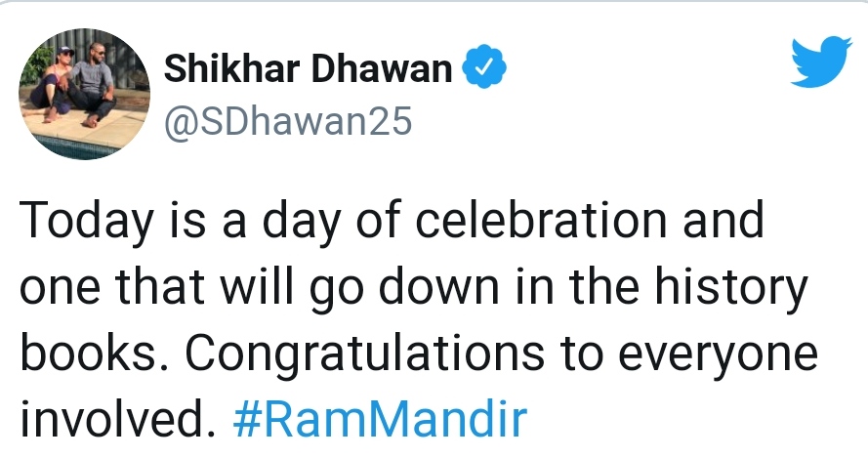The image size is (868, 458).
Task: Click the word 'day' in the tweet
Action: pyautogui.click(x=301, y=222)
